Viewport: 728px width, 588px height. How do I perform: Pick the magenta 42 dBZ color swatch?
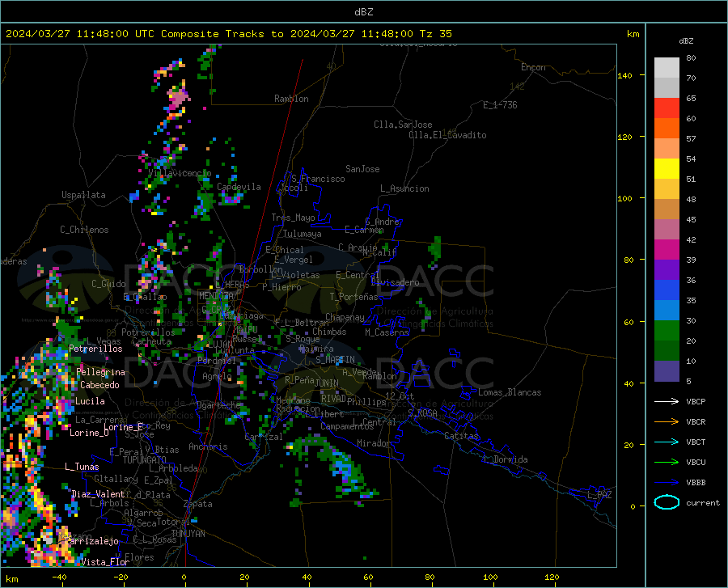tap(667, 250)
